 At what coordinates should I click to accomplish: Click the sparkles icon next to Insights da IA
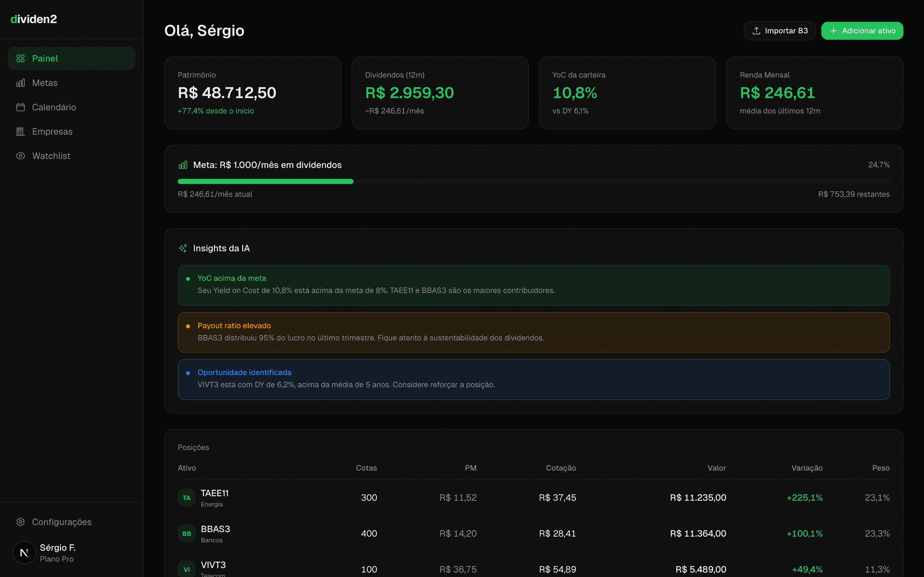tap(183, 248)
